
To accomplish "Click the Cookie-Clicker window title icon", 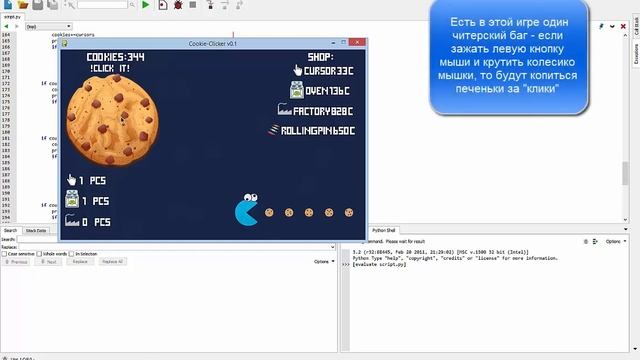I will pyautogui.click(x=64, y=43).
